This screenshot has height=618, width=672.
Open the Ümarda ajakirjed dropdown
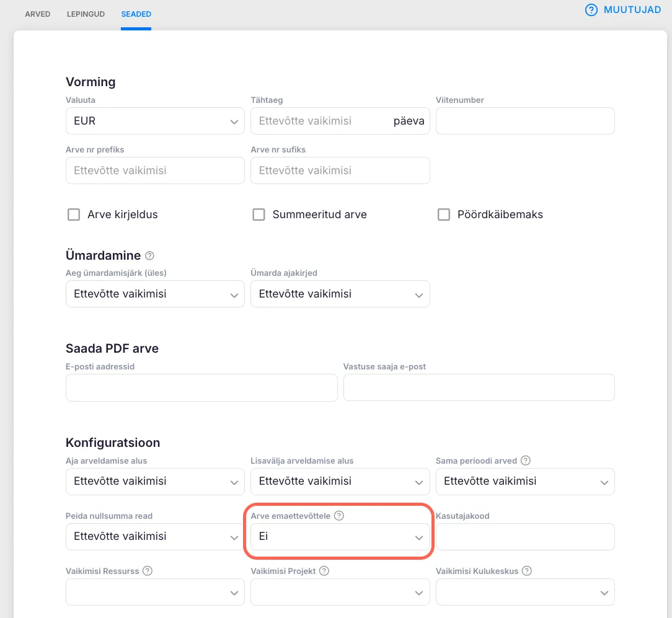340,294
